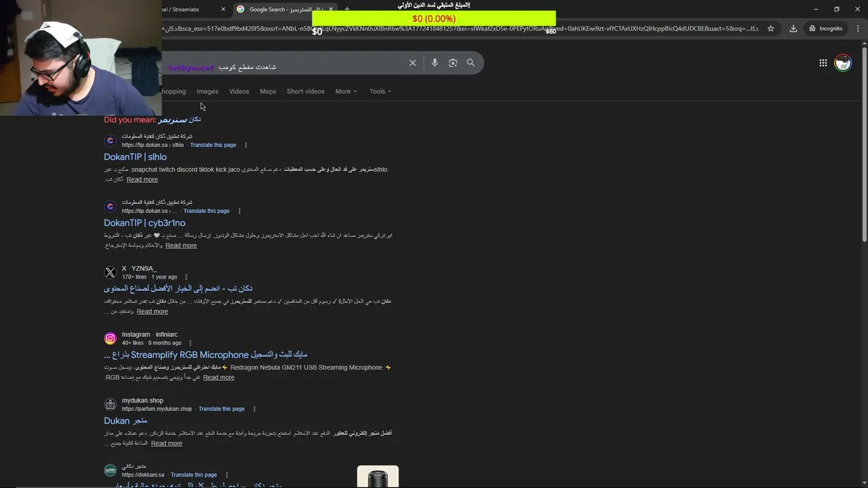Open the DokanTIP | cyb3r1no result
Screen dimensions: 868x488
(144, 222)
